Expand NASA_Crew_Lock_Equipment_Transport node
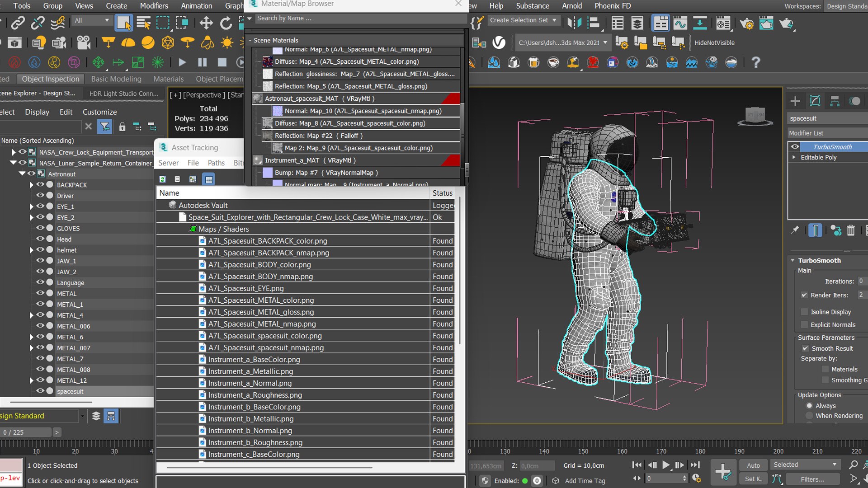This screenshot has width=868, height=488. [x=13, y=152]
